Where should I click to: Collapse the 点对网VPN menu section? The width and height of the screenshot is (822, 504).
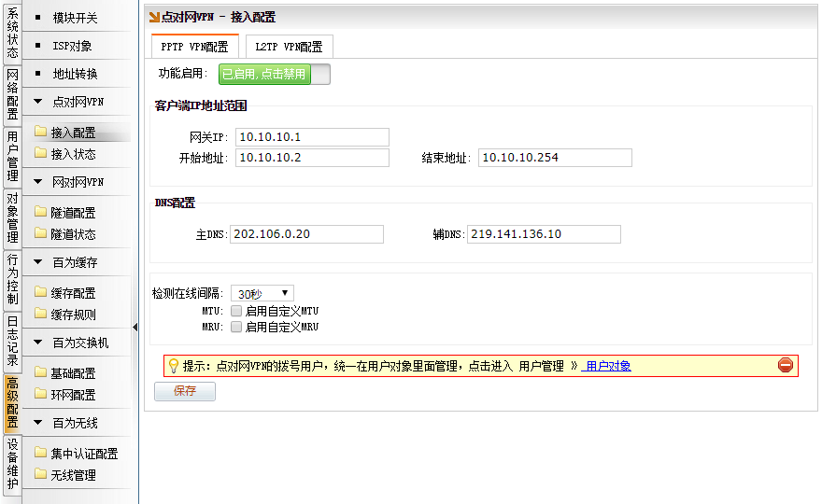click(77, 102)
